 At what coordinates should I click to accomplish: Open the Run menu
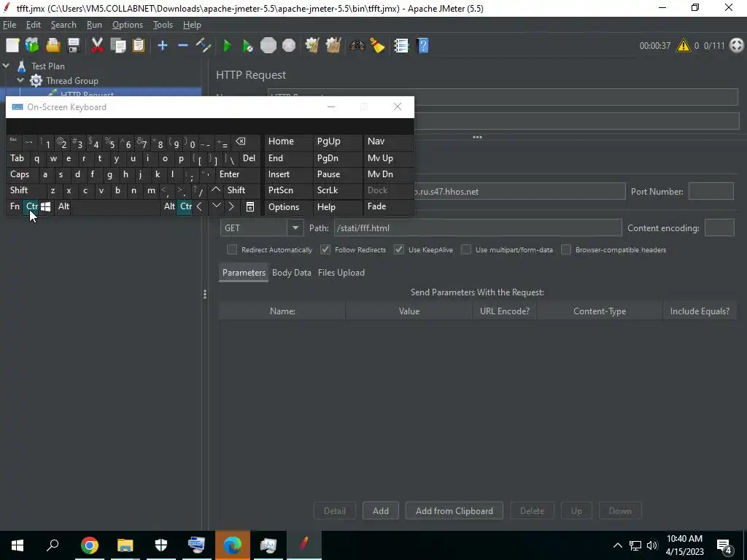click(94, 25)
